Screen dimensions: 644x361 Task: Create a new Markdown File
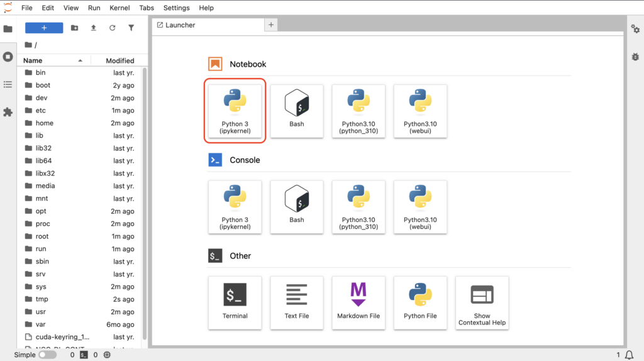click(358, 303)
